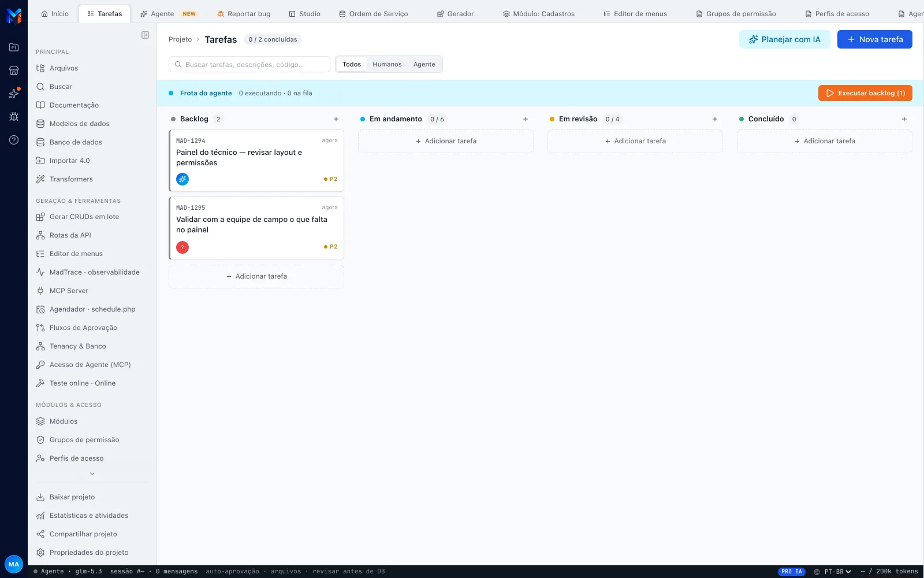Switch to the Studio tab

pos(304,14)
